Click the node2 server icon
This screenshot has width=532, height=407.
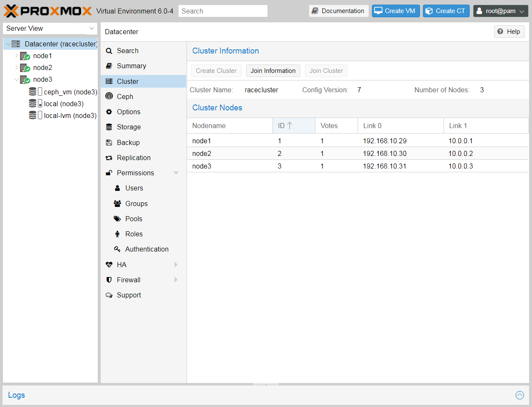tap(25, 67)
